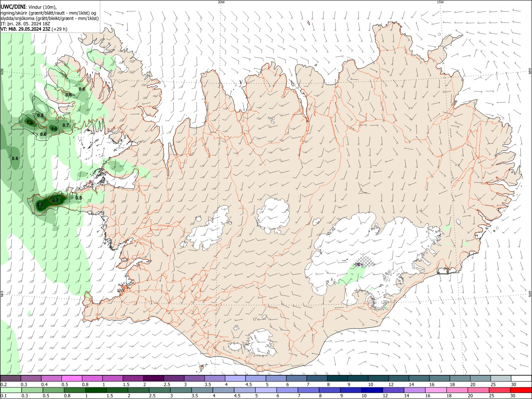The width and height of the screenshot is (532, 399).
Task: Pick the pink swatch between 20 and 25 in rain row
Action: [x=478, y=390]
